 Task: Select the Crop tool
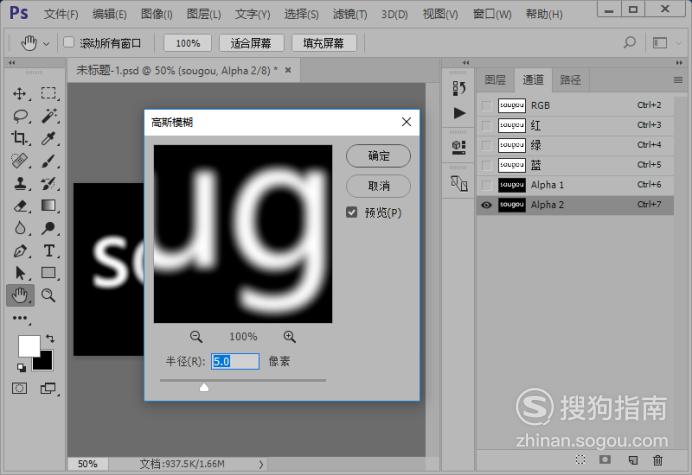click(19, 138)
